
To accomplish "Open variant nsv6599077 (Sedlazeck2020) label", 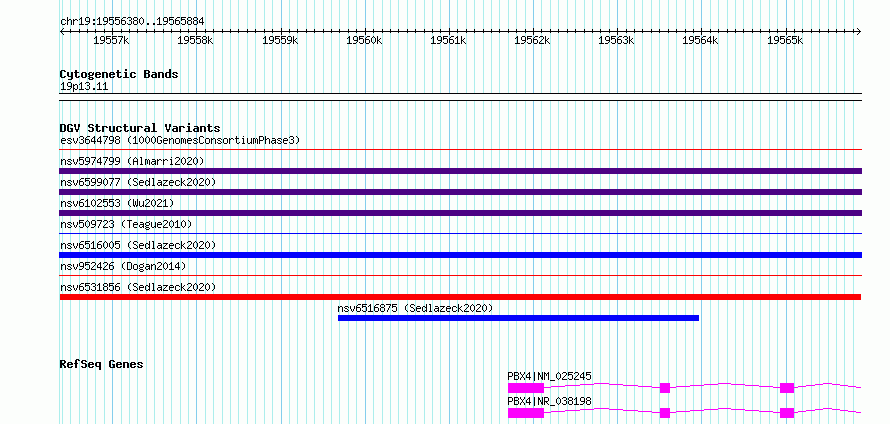I will point(138,182).
